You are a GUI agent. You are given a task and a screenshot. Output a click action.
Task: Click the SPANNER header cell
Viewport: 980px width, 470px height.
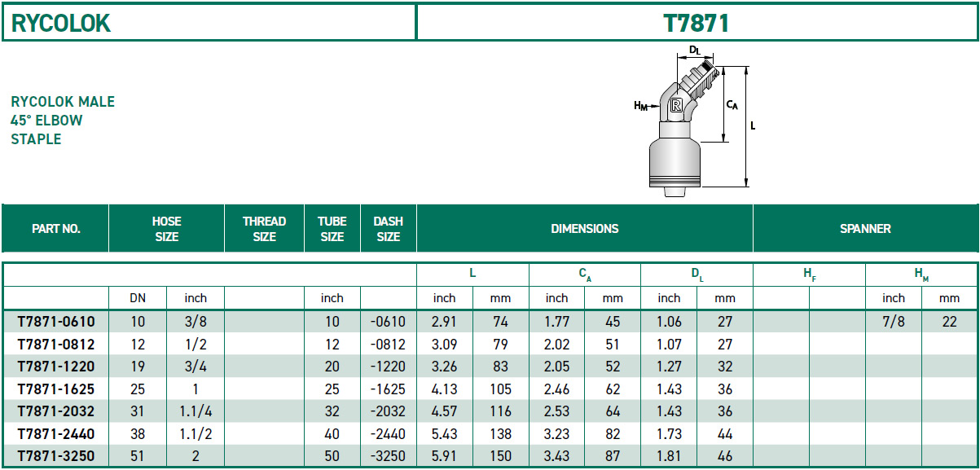tap(865, 229)
